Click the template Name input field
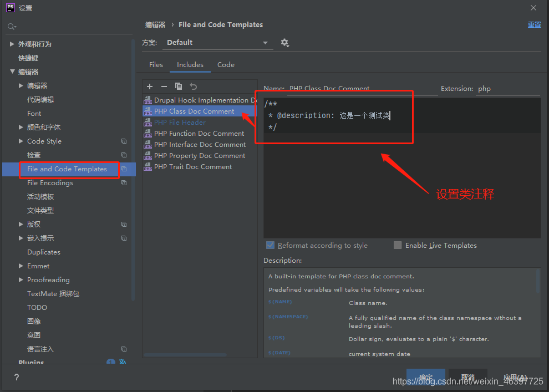Screen dimensions: 549x392 click(x=362, y=89)
